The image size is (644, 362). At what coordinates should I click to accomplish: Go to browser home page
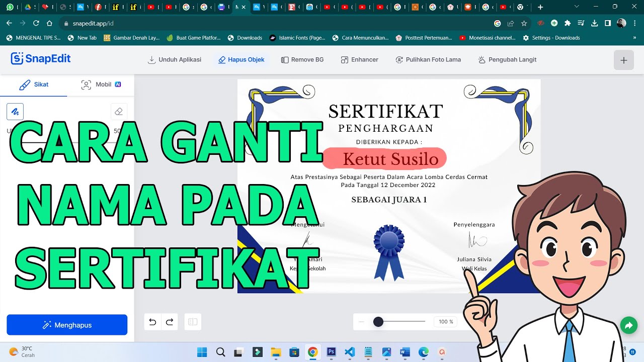coord(49,23)
